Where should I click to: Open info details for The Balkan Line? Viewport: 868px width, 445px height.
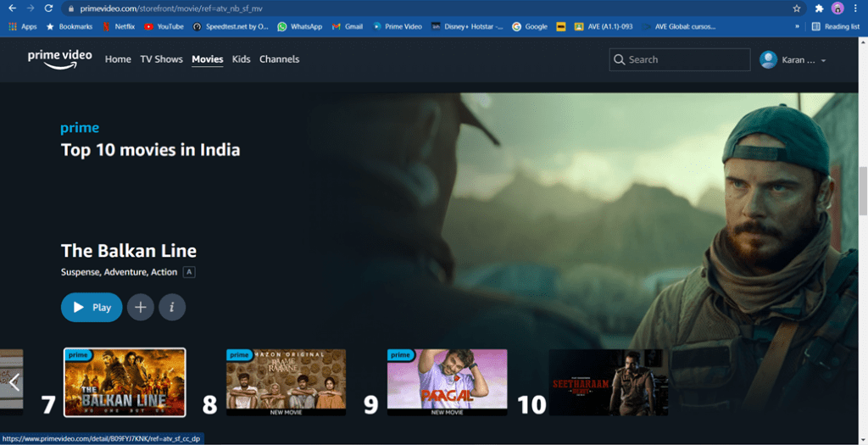pyautogui.click(x=172, y=308)
